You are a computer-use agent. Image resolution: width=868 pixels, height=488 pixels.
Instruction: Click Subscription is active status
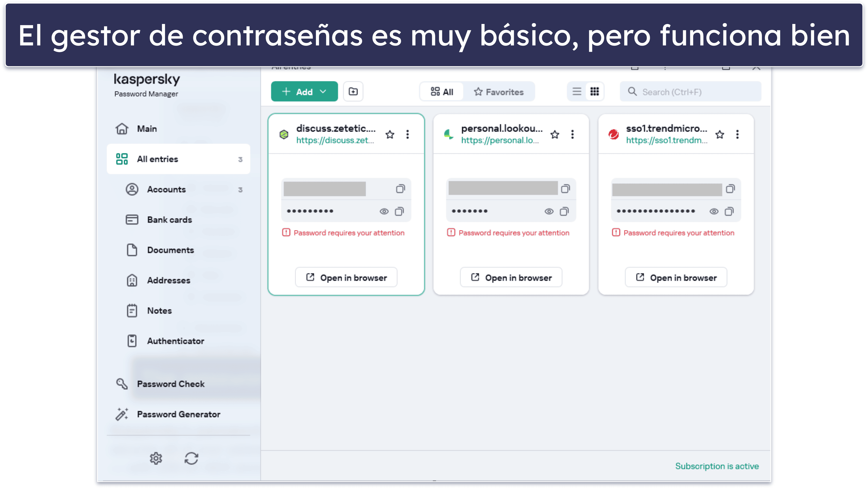tap(717, 466)
